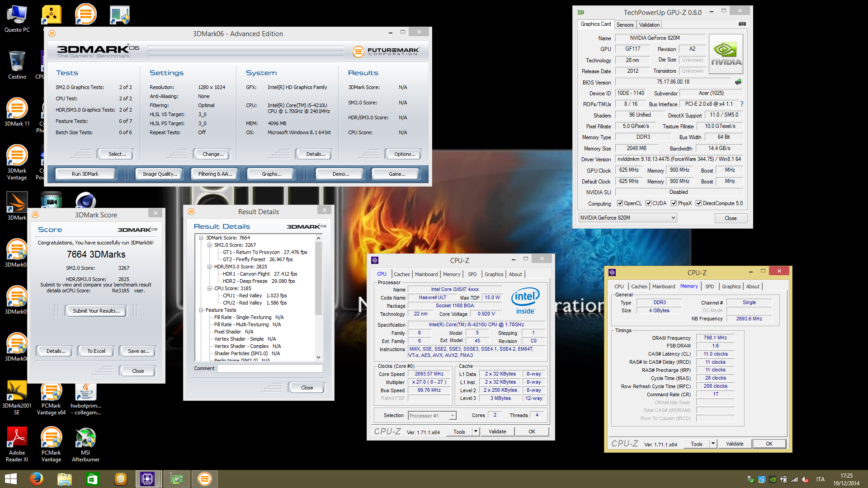Click the Image Quality... button

pos(160,174)
